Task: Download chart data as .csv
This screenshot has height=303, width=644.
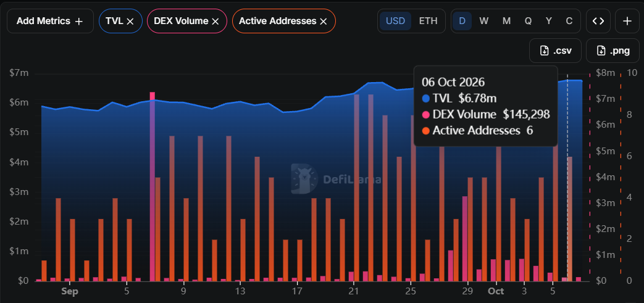Action: 555,51
